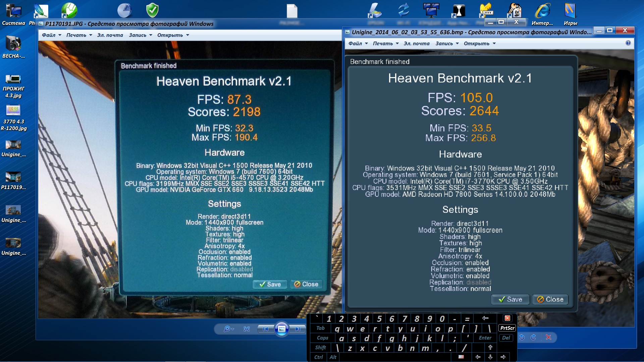
Task: Click the 'm' key on on-screen keyboard
Action: (425, 348)
